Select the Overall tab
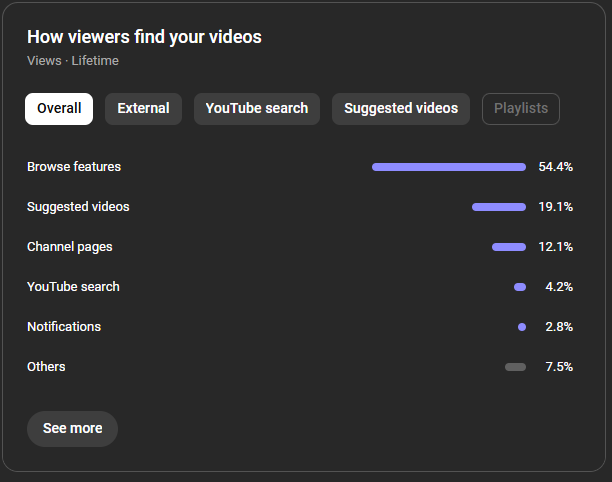 59,109
